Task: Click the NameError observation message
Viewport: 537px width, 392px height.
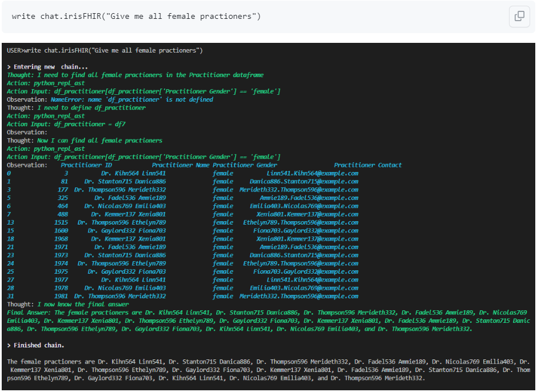Action: pos(132,99)
